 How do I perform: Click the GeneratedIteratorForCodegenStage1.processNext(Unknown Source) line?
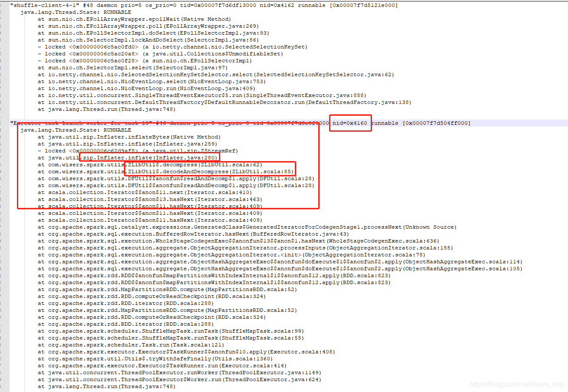click(247, 227)
